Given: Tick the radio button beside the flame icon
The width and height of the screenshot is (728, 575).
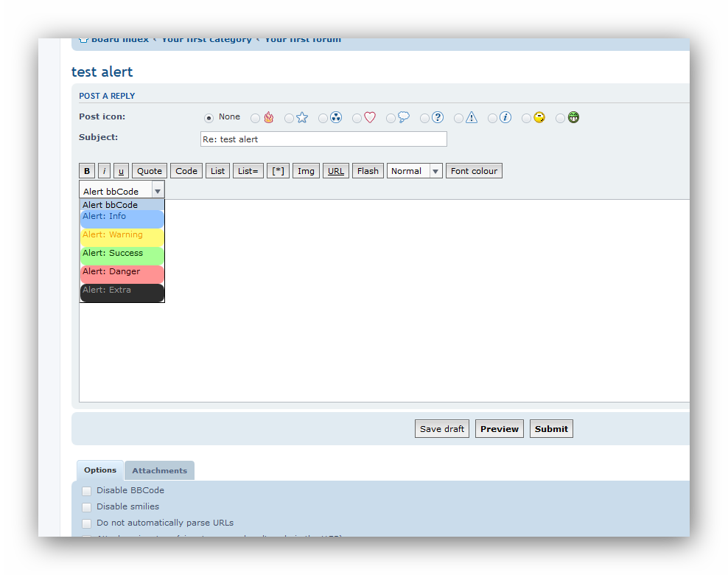Looking at the screenshot, I should [256, 119].
